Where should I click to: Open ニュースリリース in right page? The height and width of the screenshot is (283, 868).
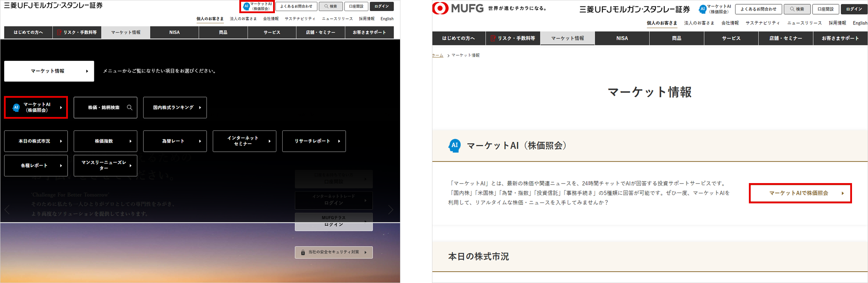804,23
